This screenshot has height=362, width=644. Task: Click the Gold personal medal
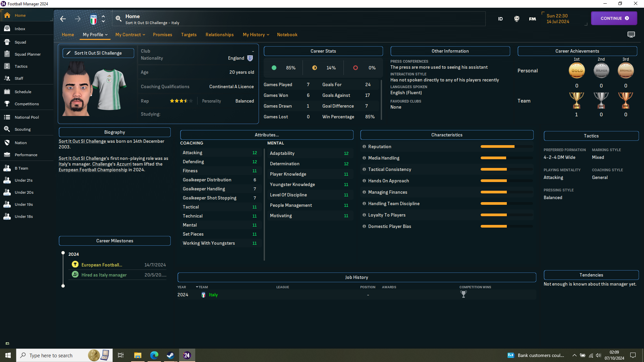(x=577, y=70)
